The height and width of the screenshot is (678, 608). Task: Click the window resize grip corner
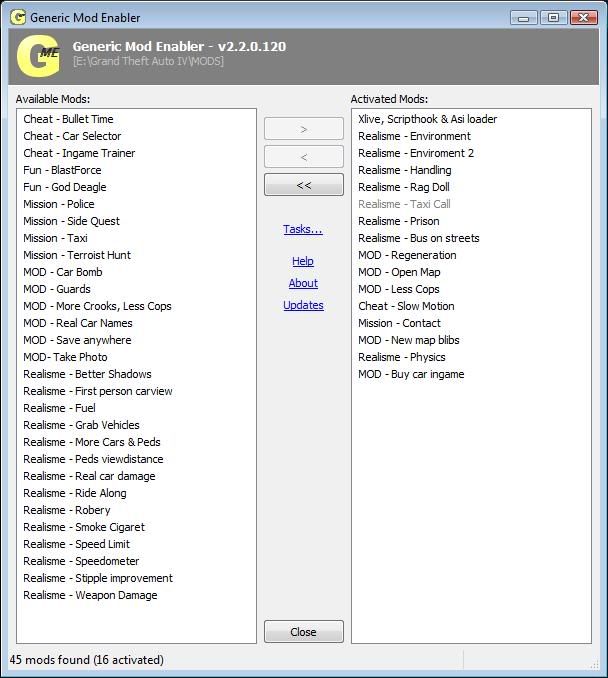595,664
